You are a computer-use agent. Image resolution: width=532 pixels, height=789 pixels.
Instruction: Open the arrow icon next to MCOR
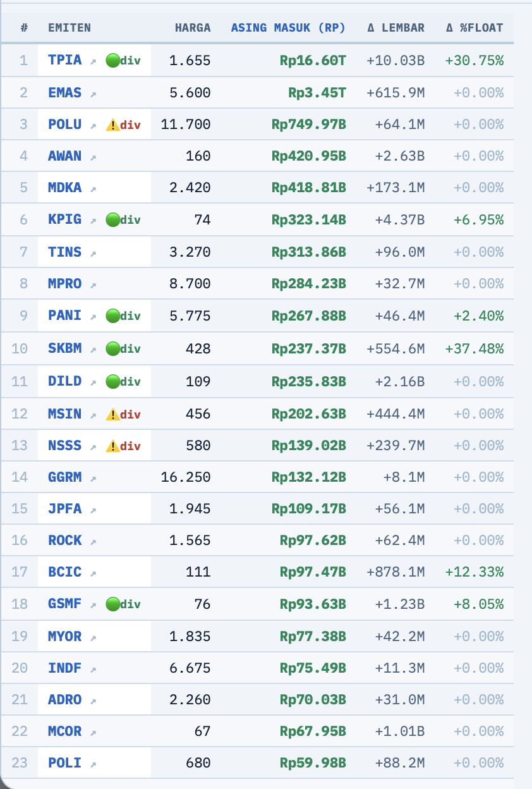point(93,733)
